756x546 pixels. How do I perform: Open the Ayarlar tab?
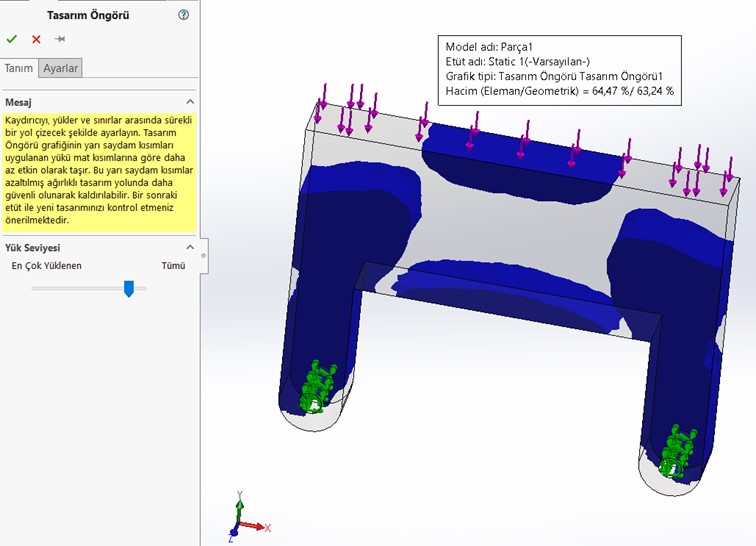click(x=60, y=68)
